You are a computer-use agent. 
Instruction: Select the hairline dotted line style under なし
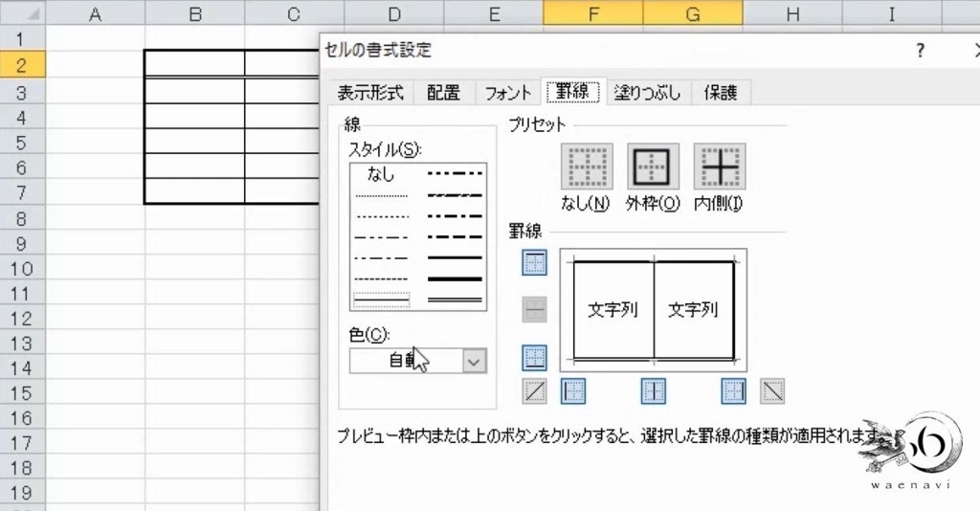click(x=381, y=196)
